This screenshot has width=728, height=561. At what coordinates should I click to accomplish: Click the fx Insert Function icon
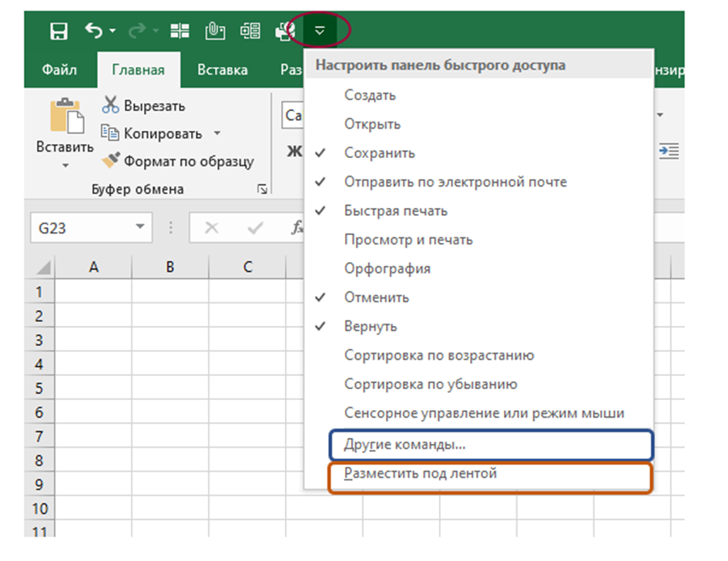297,227
